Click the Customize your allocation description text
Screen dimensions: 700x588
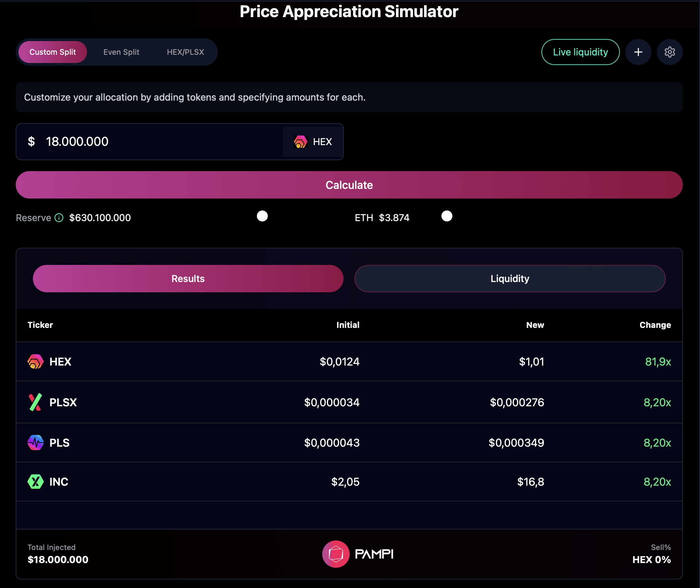(x=195, y=97)
